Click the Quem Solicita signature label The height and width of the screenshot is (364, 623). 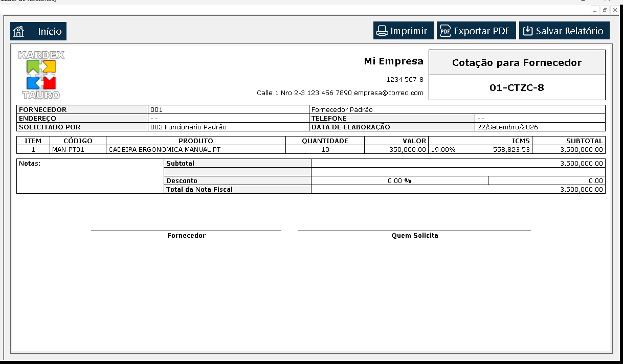point(415,236)
